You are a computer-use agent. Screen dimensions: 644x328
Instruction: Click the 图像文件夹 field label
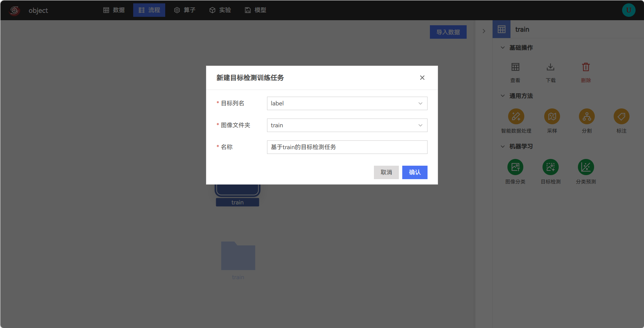[235, 125]
